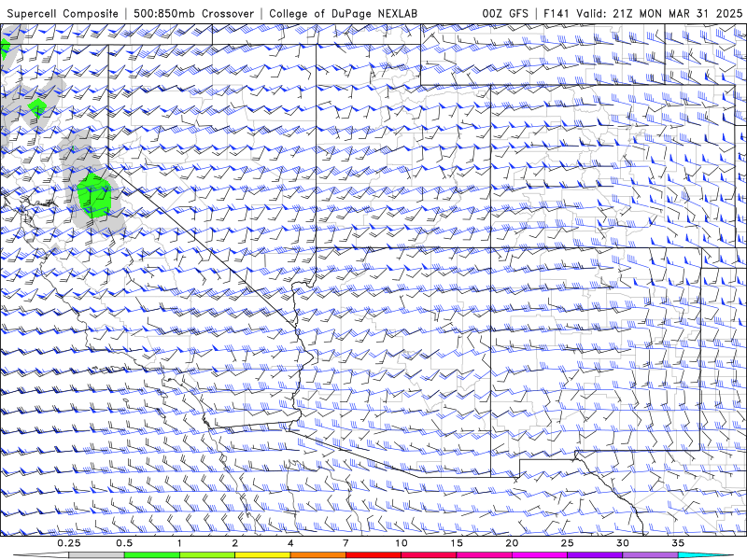
Task: Click the "25" legend value
Action: (568, 543)
